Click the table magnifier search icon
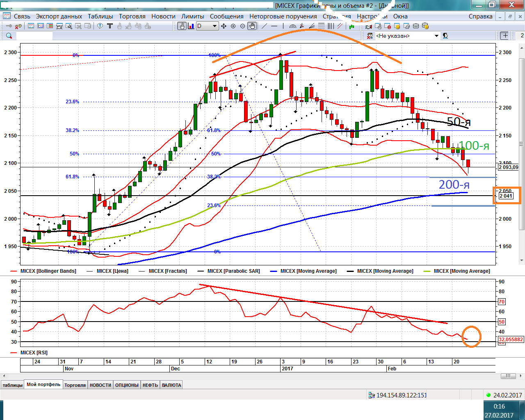The width and height of the screenshot is (525, 420). [x=69, y=26]
